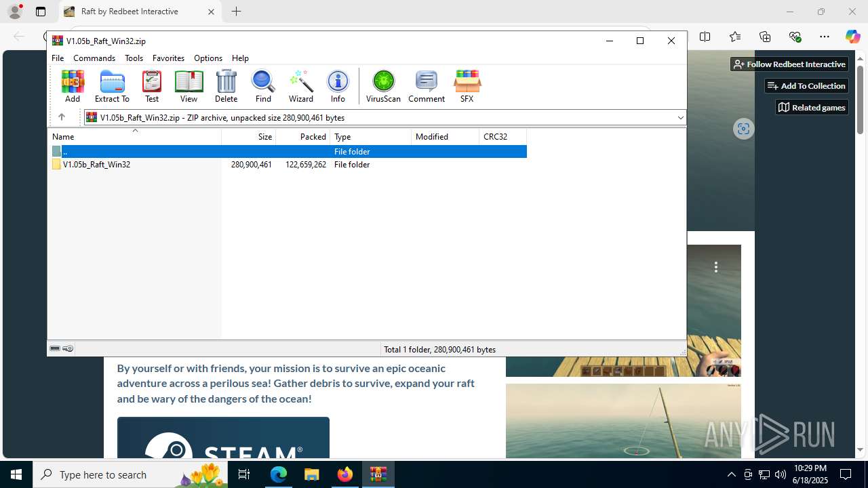
Task: Toggle Edge split screen
Action: (x=705, y=37)
